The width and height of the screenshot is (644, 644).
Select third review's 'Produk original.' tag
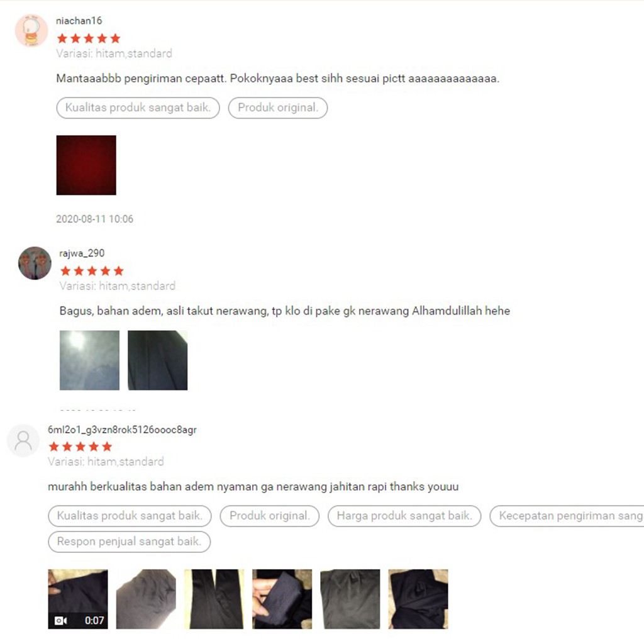(269, 516)
